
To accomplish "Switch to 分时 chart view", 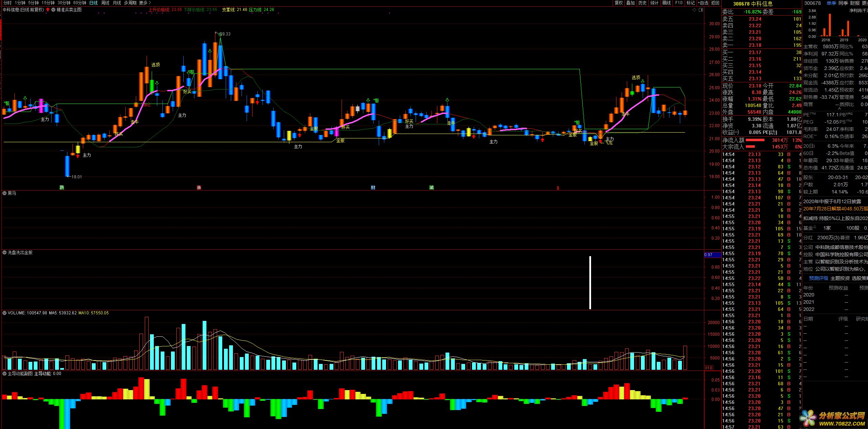I will 7,3.
